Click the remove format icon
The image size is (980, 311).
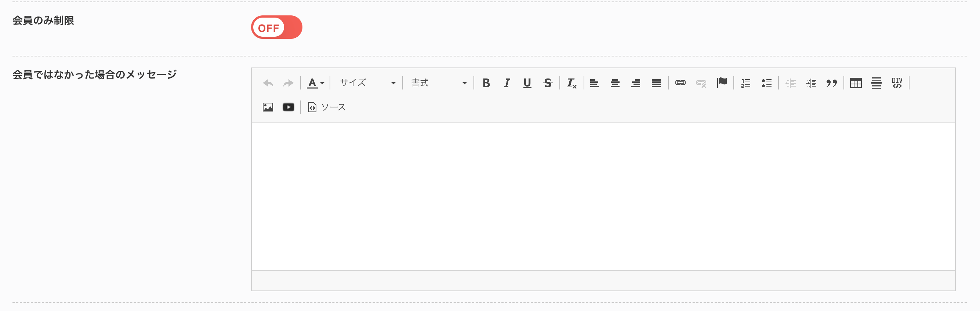(x=571, y=83)
